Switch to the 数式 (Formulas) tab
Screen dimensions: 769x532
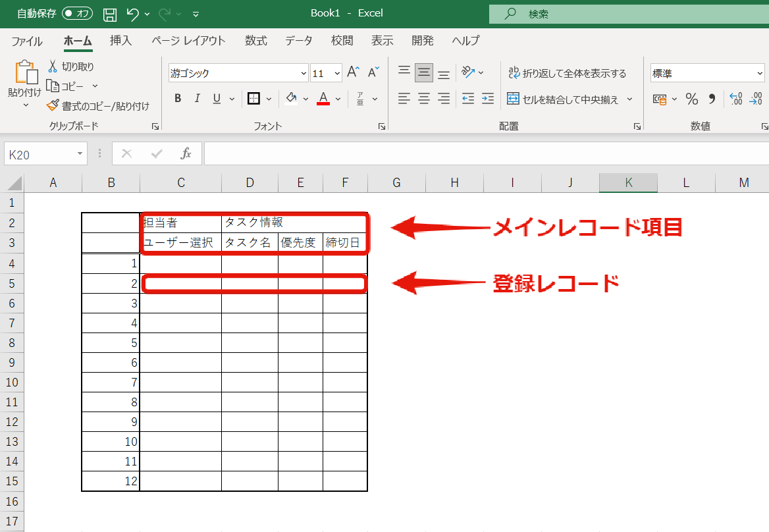click(256, 41)
